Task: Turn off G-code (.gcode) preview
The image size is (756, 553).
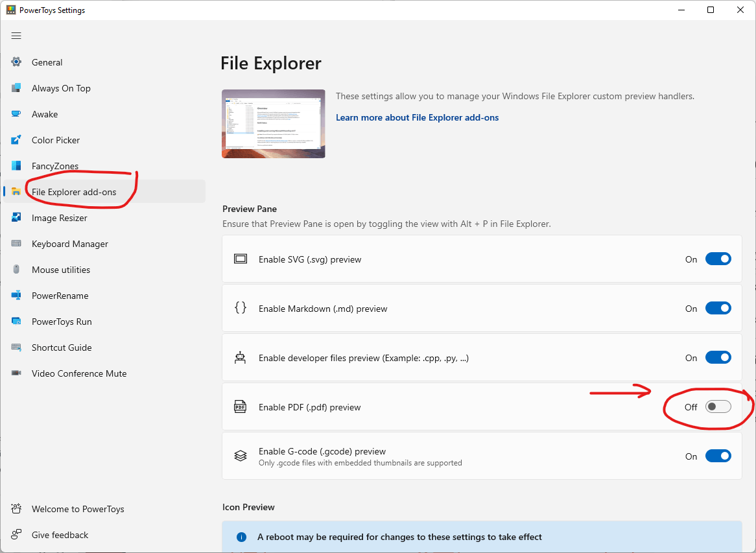Action: (x=718, y=455)
